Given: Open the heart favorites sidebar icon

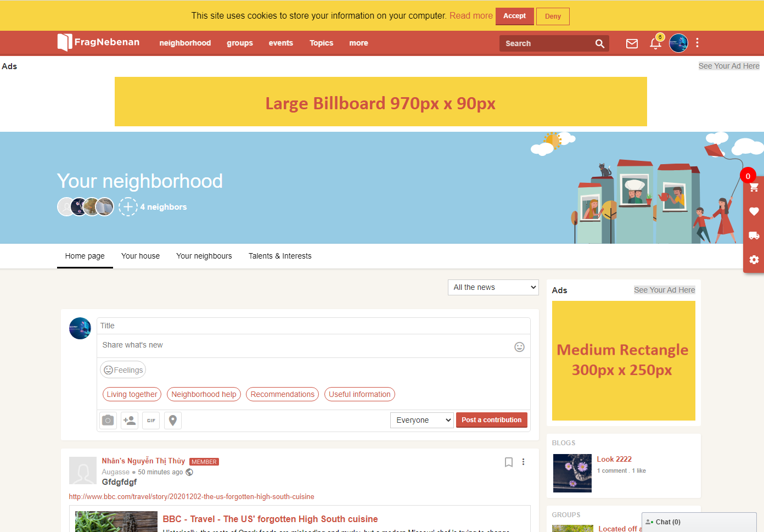Looking at the screenshot, I should 754,211.
